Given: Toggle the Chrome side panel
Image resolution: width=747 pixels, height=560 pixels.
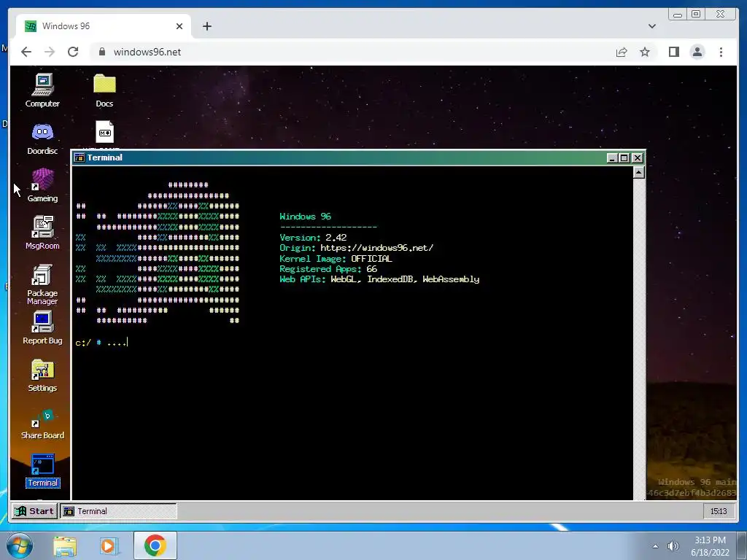Looking at the screenshot, I should tap(673, 52).
